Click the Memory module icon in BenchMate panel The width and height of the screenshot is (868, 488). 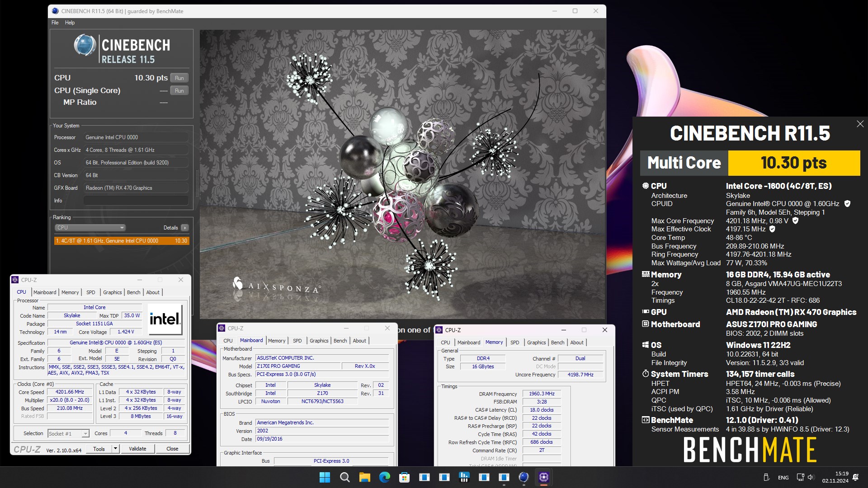tap(646, 274)
